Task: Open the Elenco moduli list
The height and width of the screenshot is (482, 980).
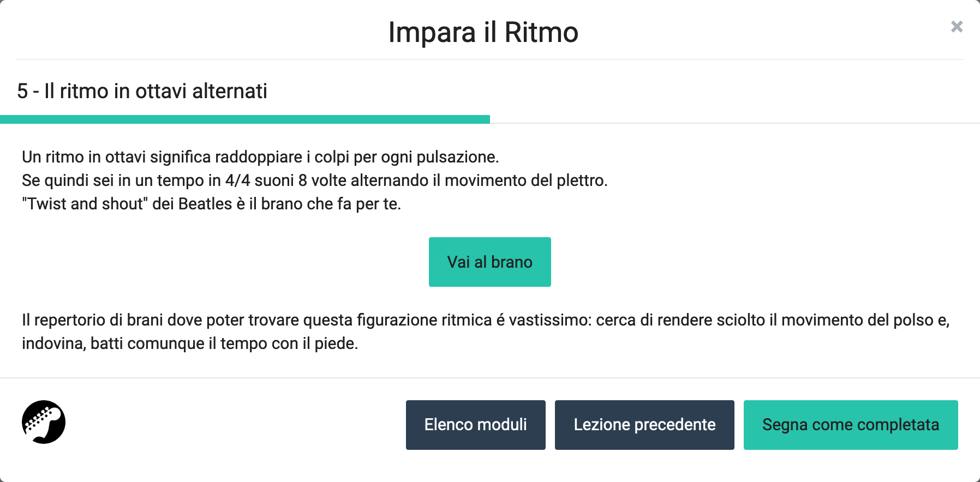Action: (x=475, y=425)
